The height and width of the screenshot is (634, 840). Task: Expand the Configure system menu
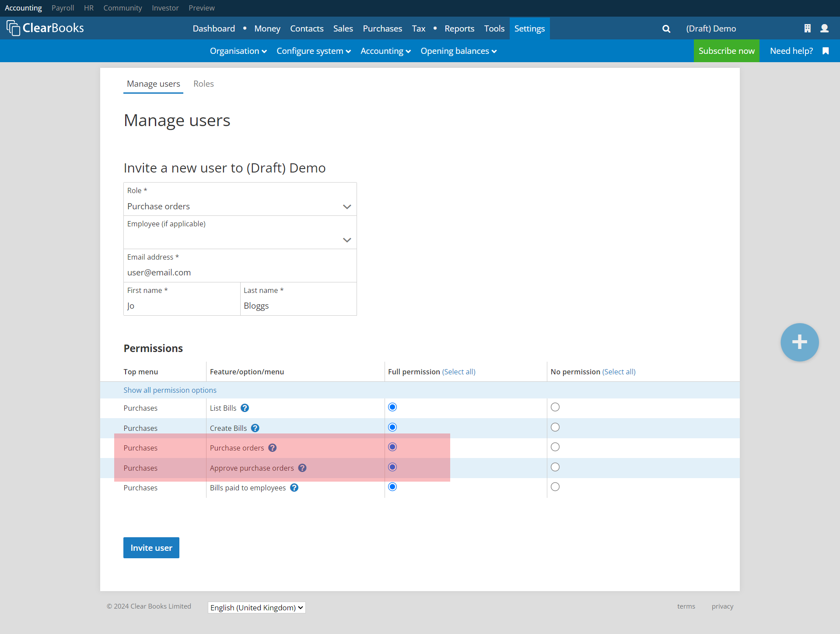click(313, 51)
